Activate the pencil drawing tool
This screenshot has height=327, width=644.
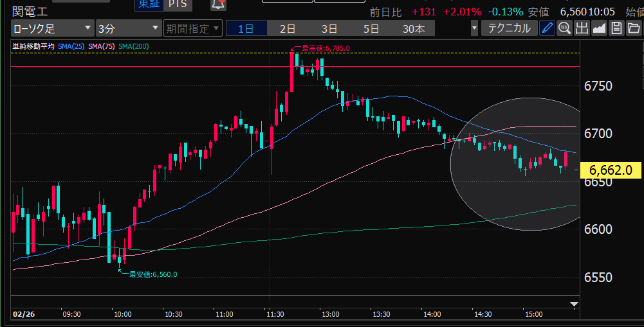tap(547, 28)
